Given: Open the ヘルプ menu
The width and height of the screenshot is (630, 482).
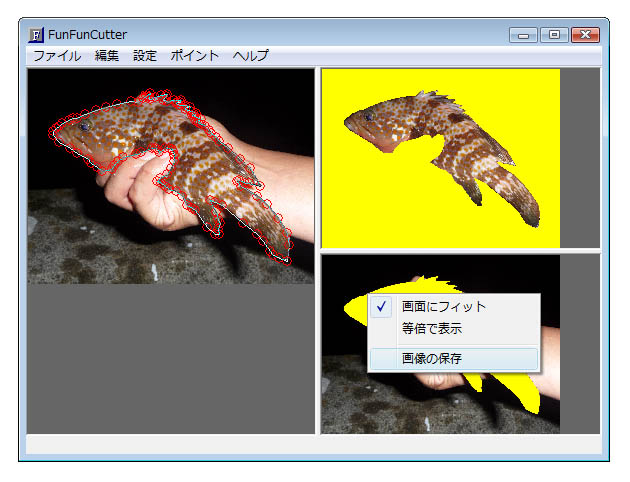Looking at the screenshot, I should click(250, 55).
